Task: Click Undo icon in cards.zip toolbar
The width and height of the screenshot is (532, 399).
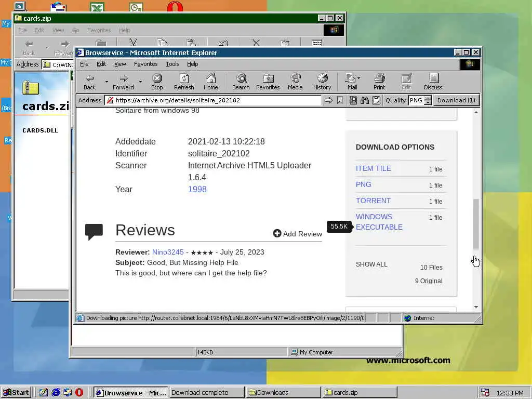Action: point(223,43)
